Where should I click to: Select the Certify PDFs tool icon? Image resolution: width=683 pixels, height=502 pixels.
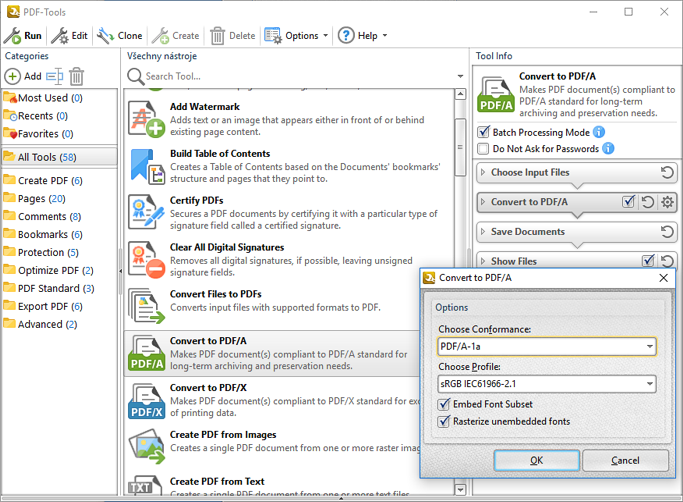click(146, 213)
